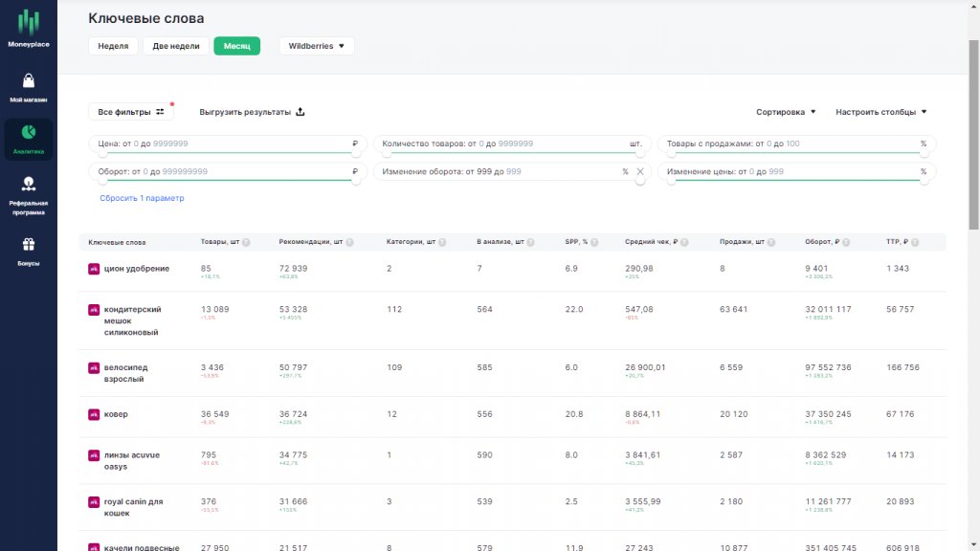Click the export icon next to Выгрузить результаты
Viewport: 980px width, 551px height.
pos(301,111)
